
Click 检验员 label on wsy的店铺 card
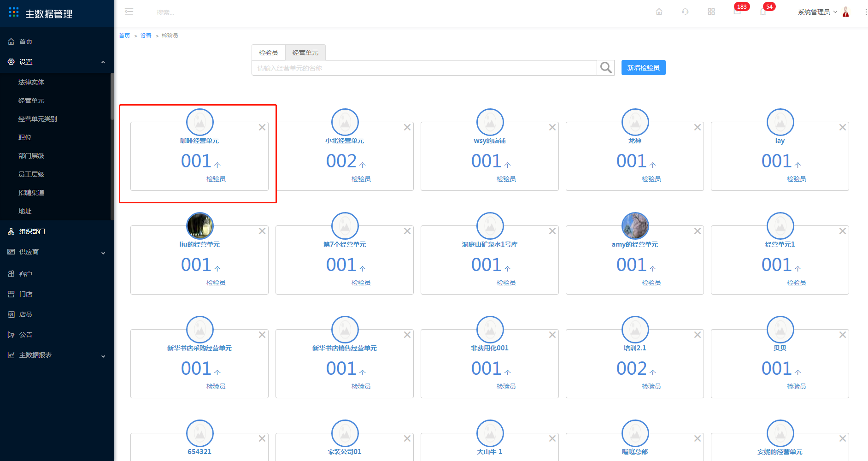506,179
